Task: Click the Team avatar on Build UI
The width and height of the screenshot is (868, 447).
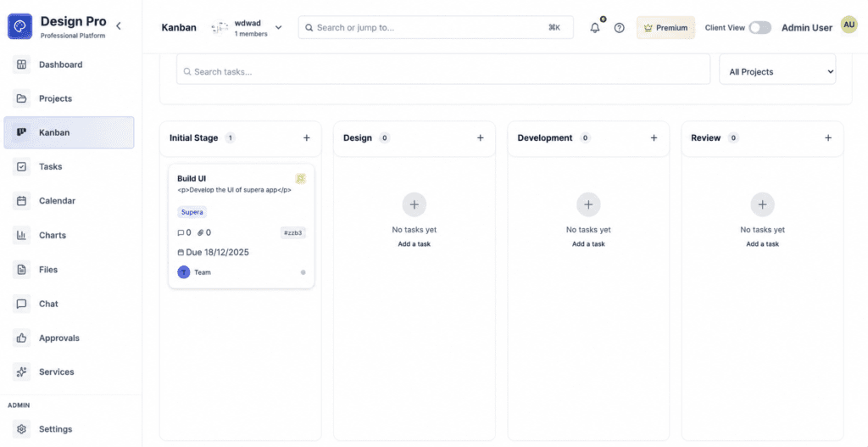Action: click(184, 272)
